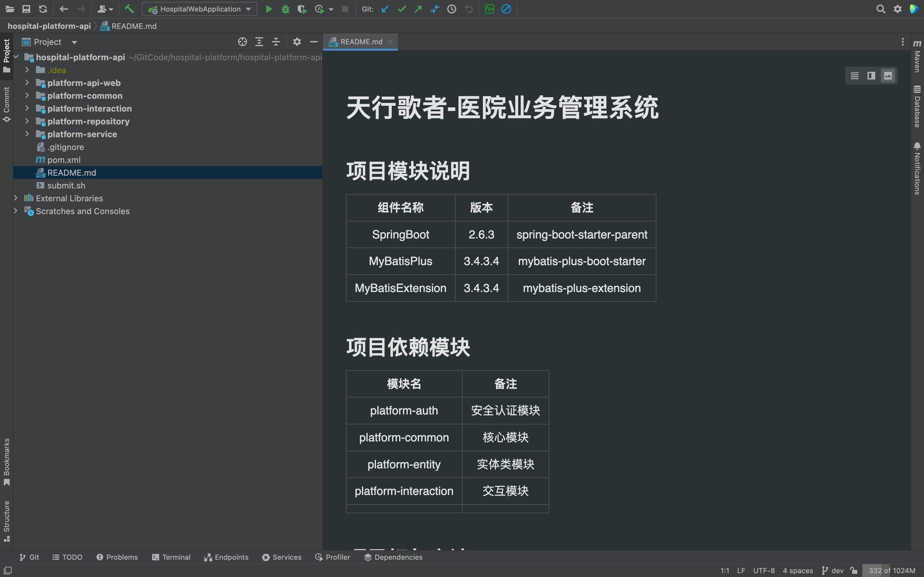The width and height of the screenshot is (924, 577).
Task: Switch to editor and preview split mode
Action: 871,76
